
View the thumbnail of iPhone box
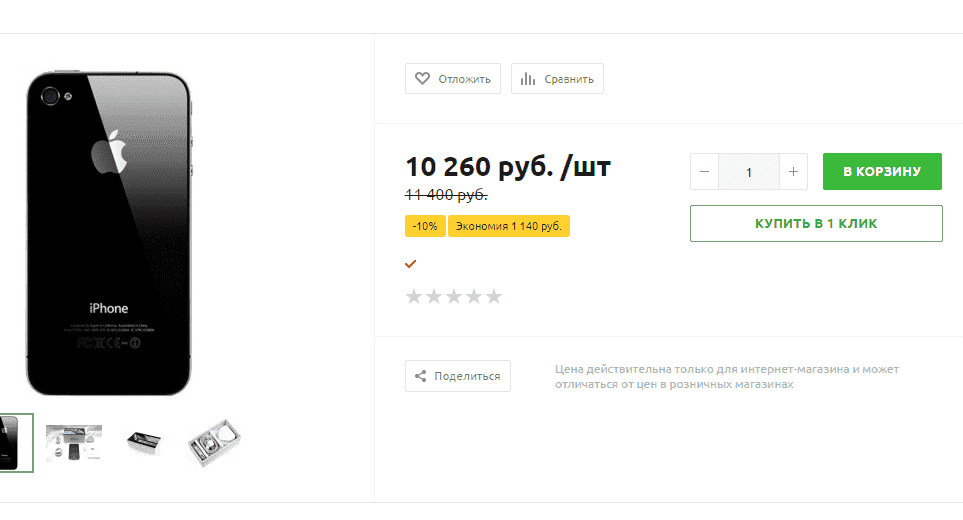point(144,443)
